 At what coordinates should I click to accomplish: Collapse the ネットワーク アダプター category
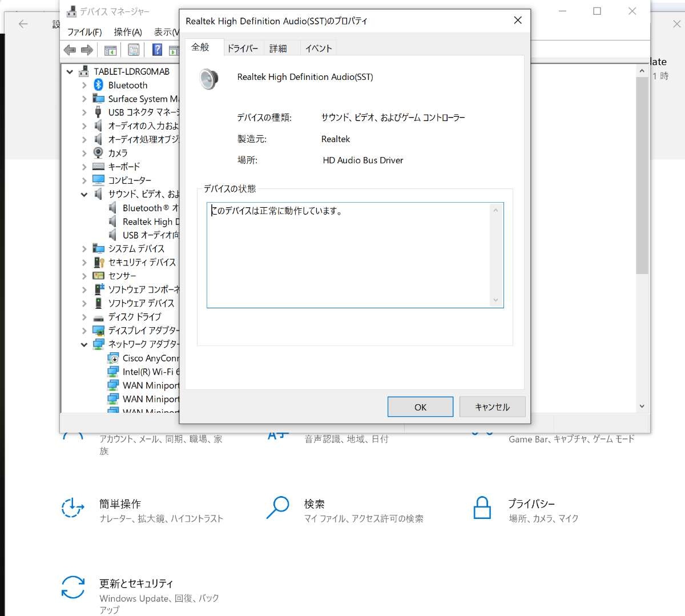84,344
